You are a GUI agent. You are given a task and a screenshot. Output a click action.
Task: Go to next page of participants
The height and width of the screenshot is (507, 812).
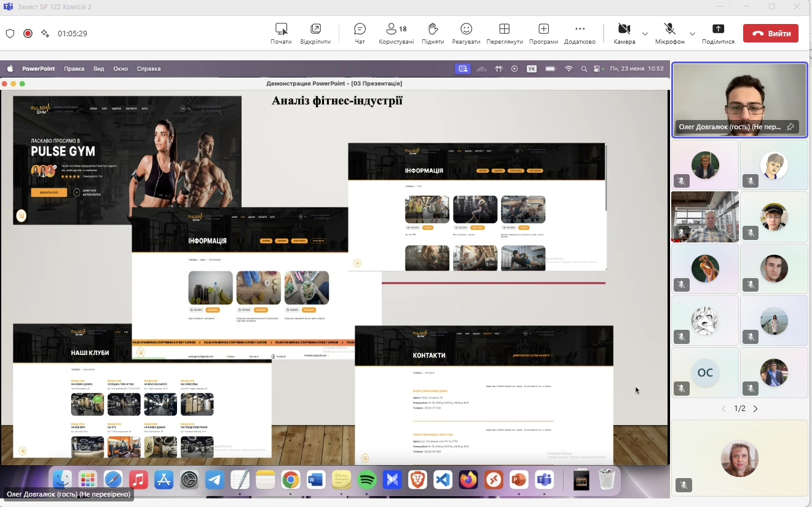point(755,409)
